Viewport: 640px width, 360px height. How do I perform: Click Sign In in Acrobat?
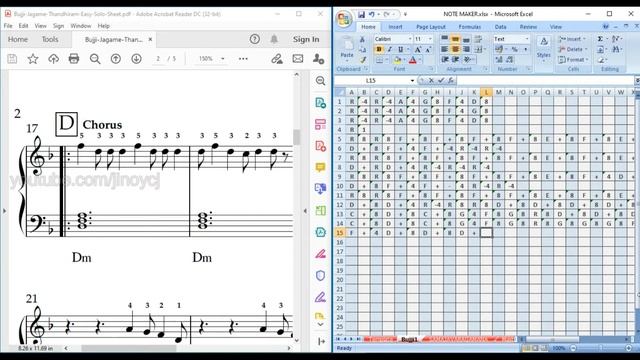306,39
